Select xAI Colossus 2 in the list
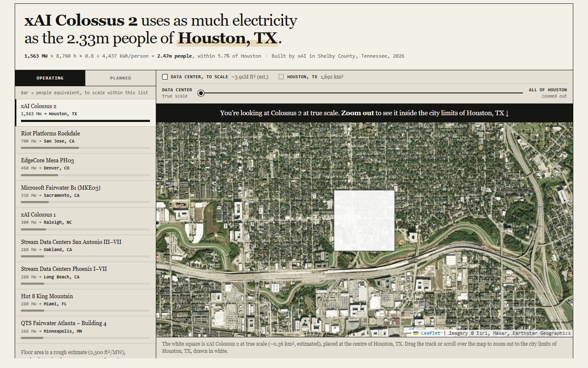Screen dimensions: 588x368 [x=86, y=113]
